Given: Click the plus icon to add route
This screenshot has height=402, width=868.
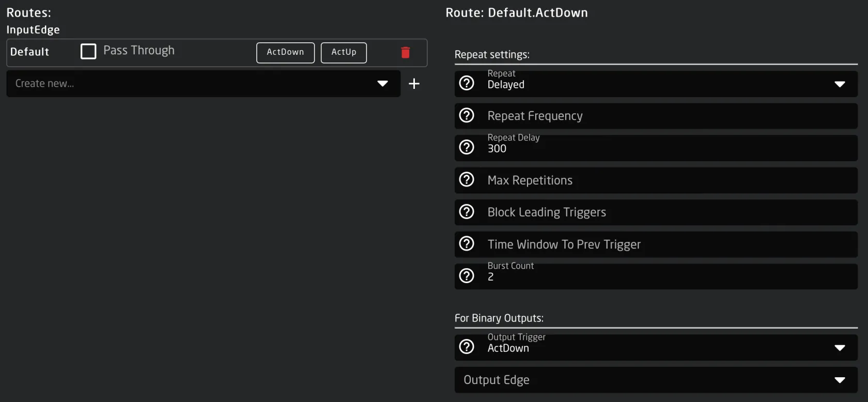Looking at the screenshot, I should [414, 84].
